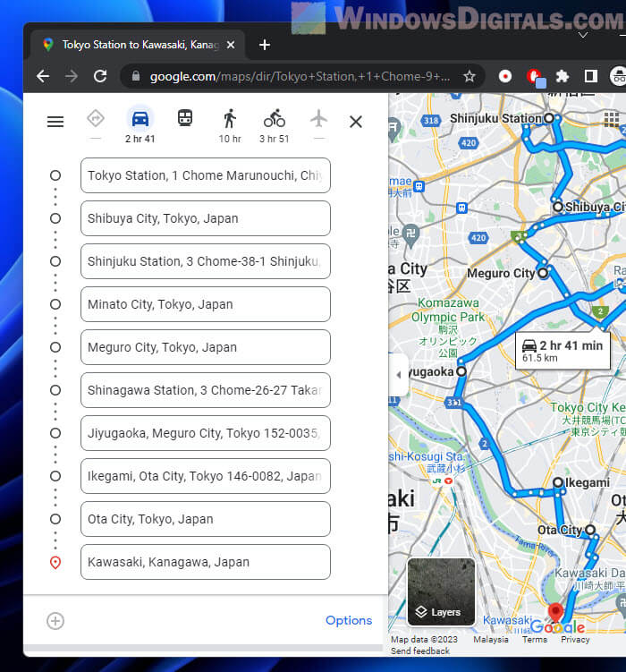Image resolution: width=626 pixels, height=672 pixels.
Task: Click red destination pin beside Kawasaki field
Action: (x=55, y=562)
